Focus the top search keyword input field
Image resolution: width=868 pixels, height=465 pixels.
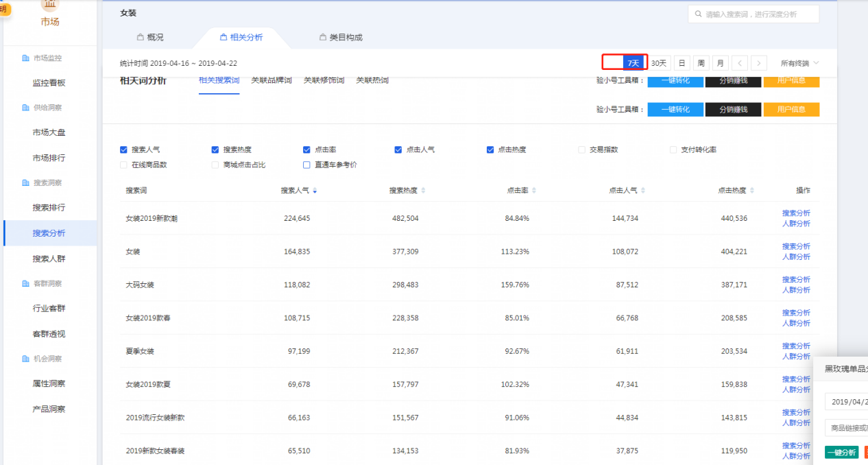click(x=754, y=14)
